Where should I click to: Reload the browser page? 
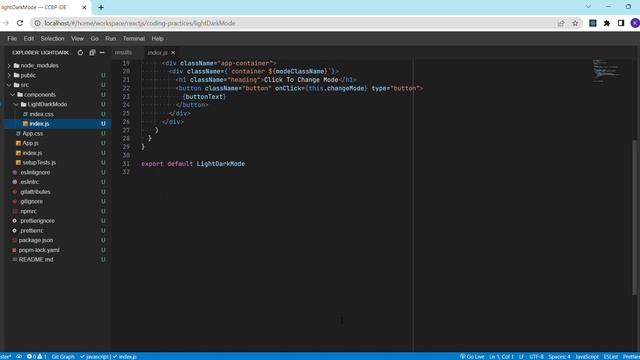point(20,23)
